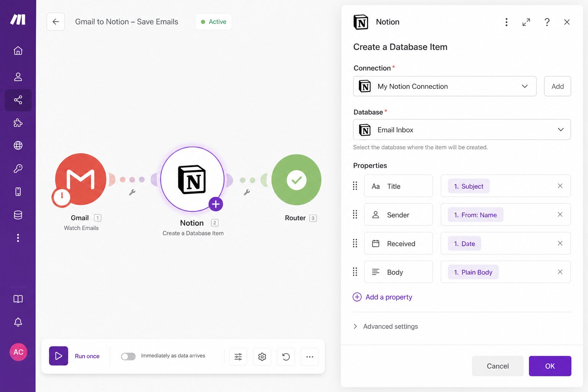Click the Received property name field
This screenshot has height=392, width=588.
398,243
